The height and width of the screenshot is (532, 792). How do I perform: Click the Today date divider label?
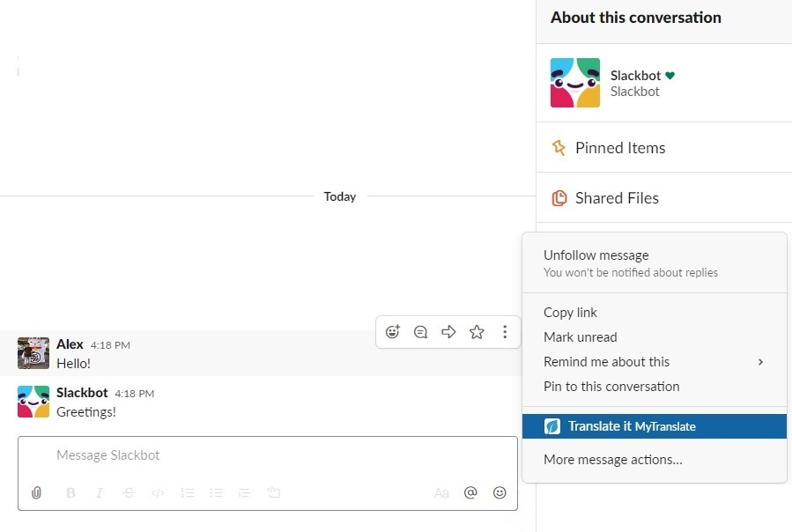[340, 196]
